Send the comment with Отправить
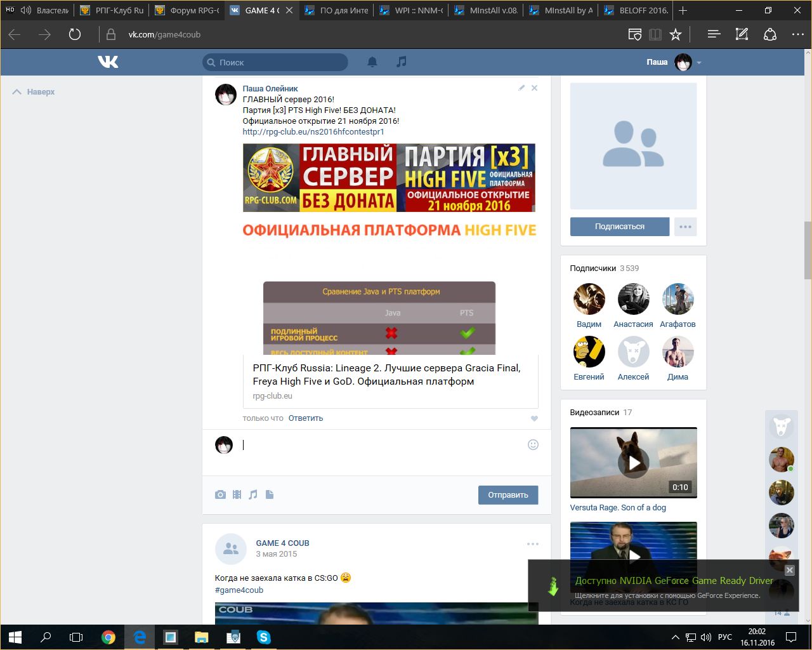Image resolution: width=812 pixels, height=650 pixels. [x=508, y=495]
